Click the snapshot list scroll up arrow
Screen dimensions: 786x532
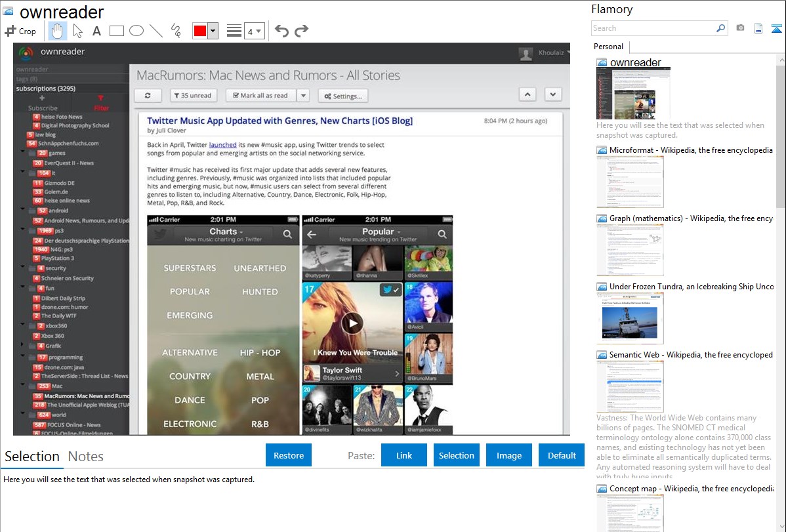[781, 60]
